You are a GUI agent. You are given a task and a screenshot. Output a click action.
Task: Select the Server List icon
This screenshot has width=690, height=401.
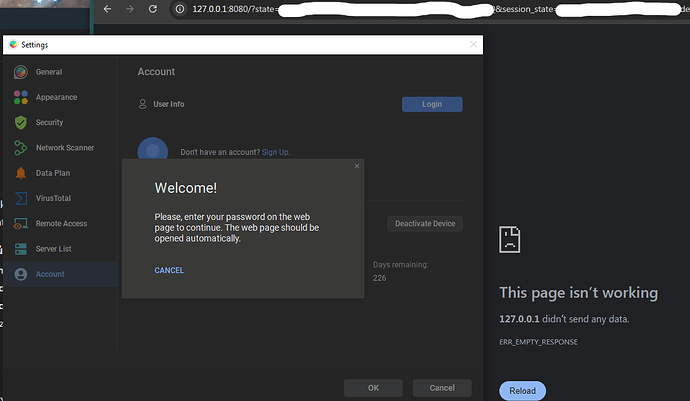20,249
